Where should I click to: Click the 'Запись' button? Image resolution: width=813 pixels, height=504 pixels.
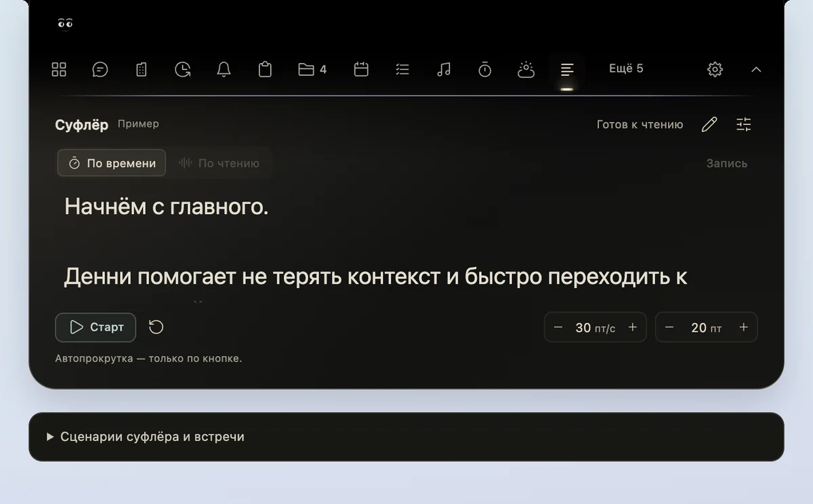pyautogui.click(x=727, y=163)
